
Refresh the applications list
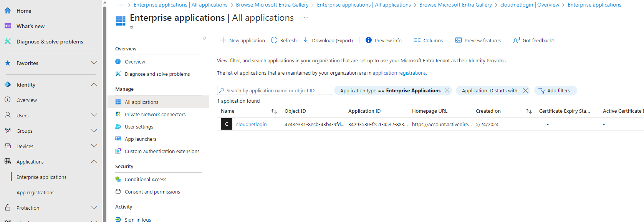coord(284,40)
